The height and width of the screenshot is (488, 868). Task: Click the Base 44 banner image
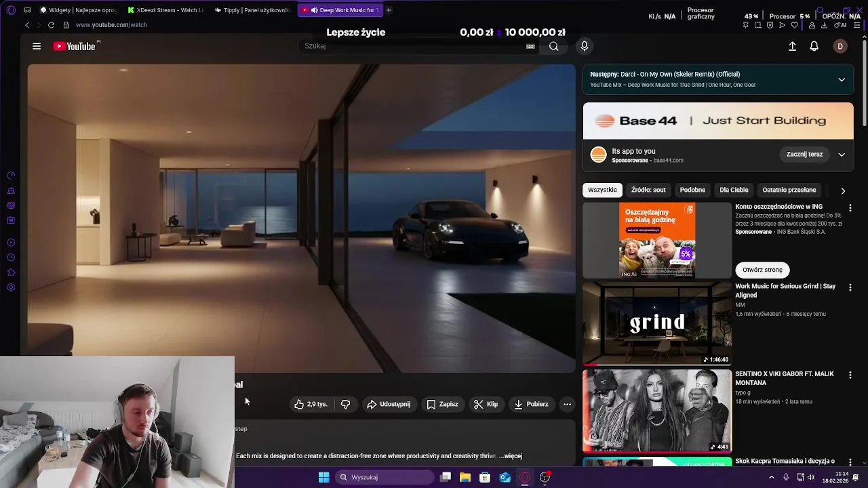pos(718,121)
